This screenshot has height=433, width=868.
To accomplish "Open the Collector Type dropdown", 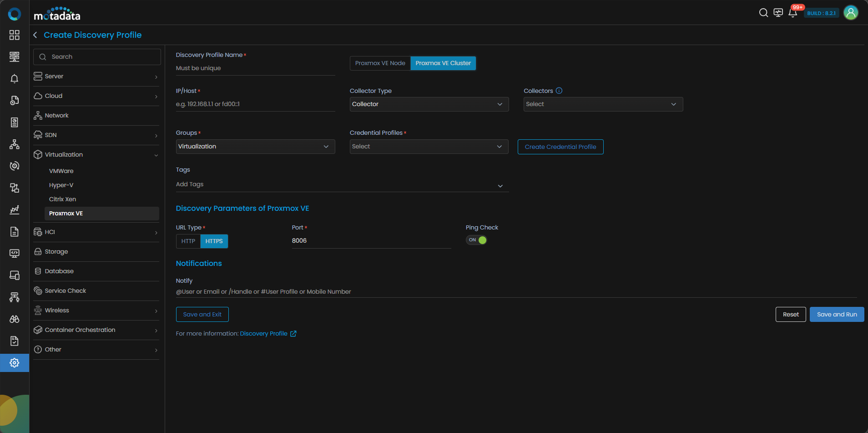I will [x=429, y=104].
